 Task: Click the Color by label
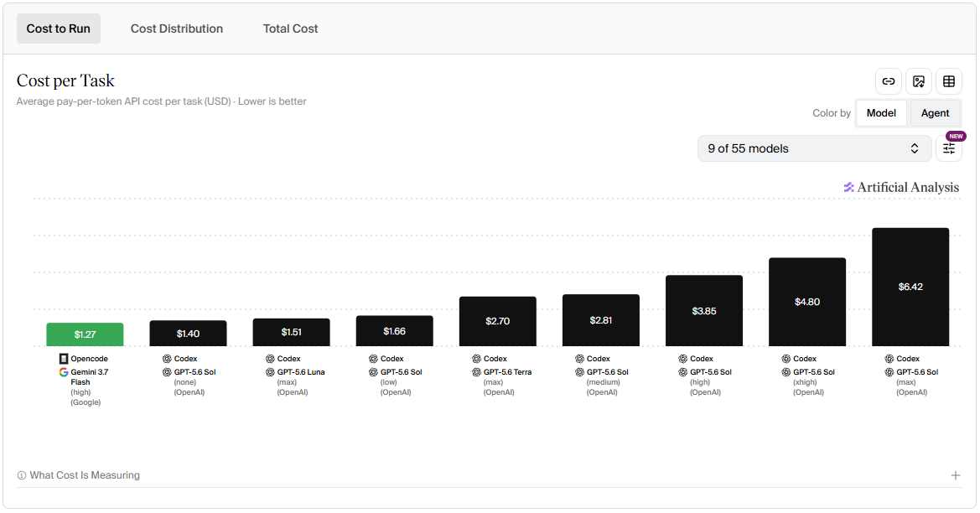click(x=832, y=113)
